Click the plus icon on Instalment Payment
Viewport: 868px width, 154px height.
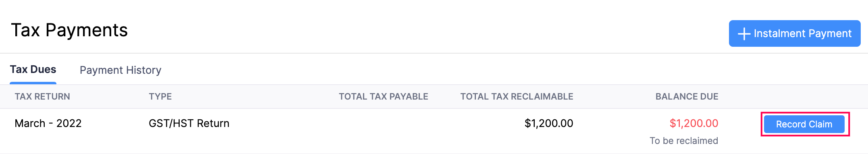point(744,34)
